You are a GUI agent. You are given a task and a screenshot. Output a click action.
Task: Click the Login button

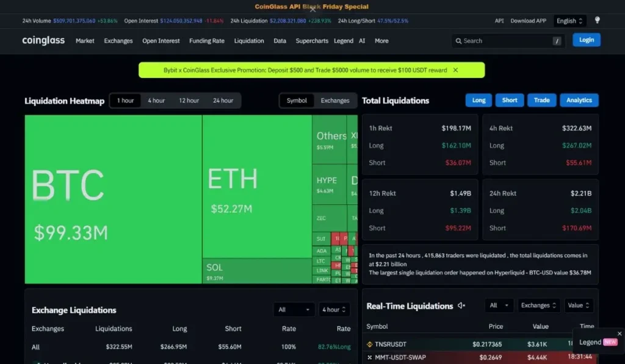pos(586,40)
